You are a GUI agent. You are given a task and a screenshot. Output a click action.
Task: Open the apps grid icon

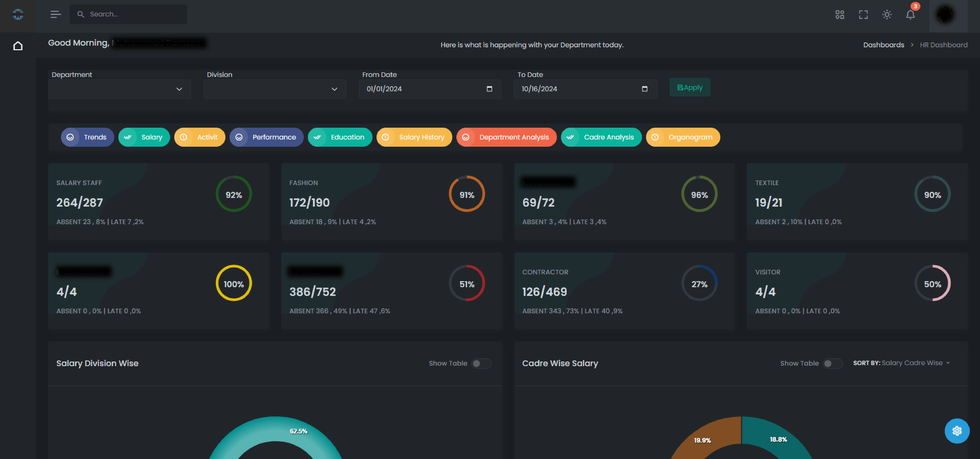coord(840,15)
